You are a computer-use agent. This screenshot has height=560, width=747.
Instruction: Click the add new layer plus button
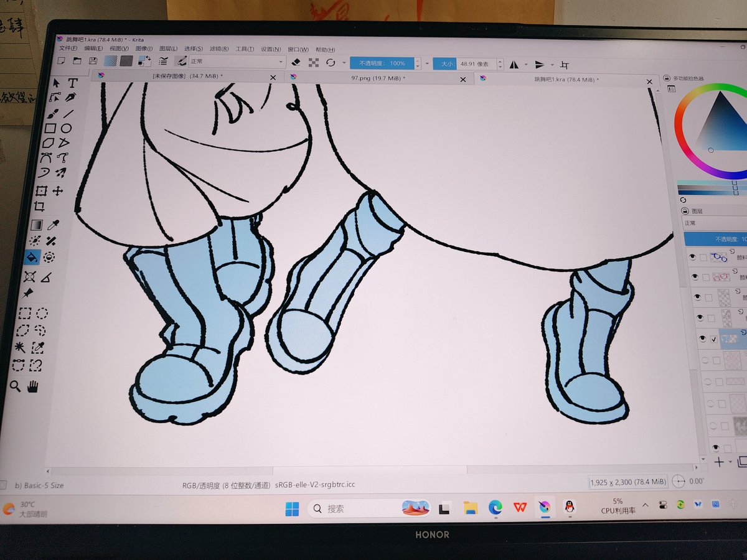(719, 462)
